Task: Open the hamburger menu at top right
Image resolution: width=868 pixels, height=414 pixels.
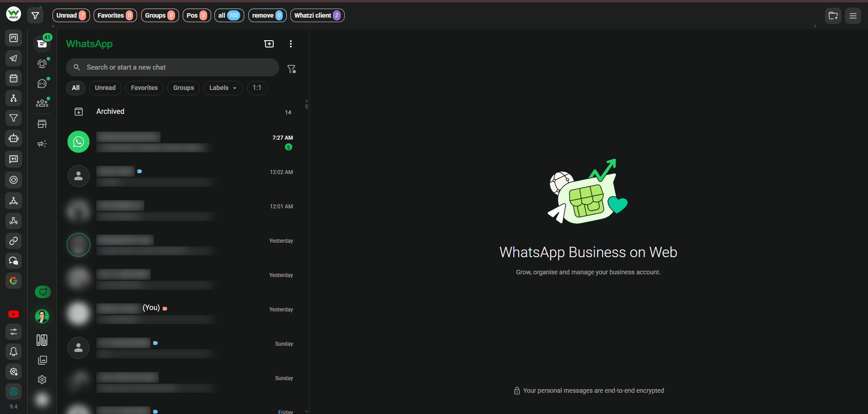Action: pos(853,16)
